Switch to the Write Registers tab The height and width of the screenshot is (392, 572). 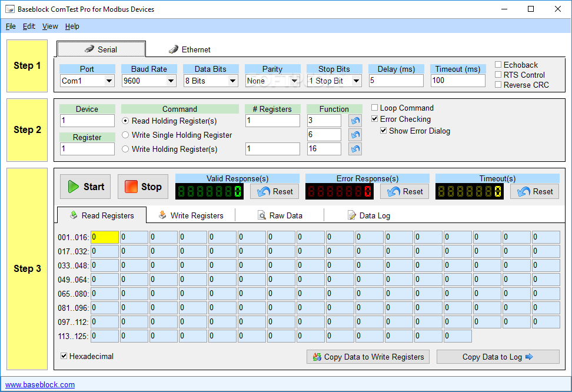click(x=191, y=215)
